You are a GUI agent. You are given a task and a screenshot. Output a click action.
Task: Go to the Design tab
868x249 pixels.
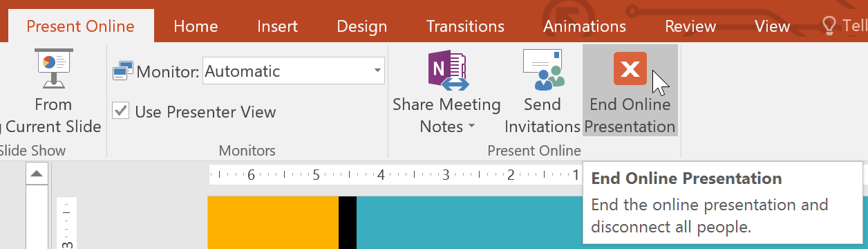361,26
